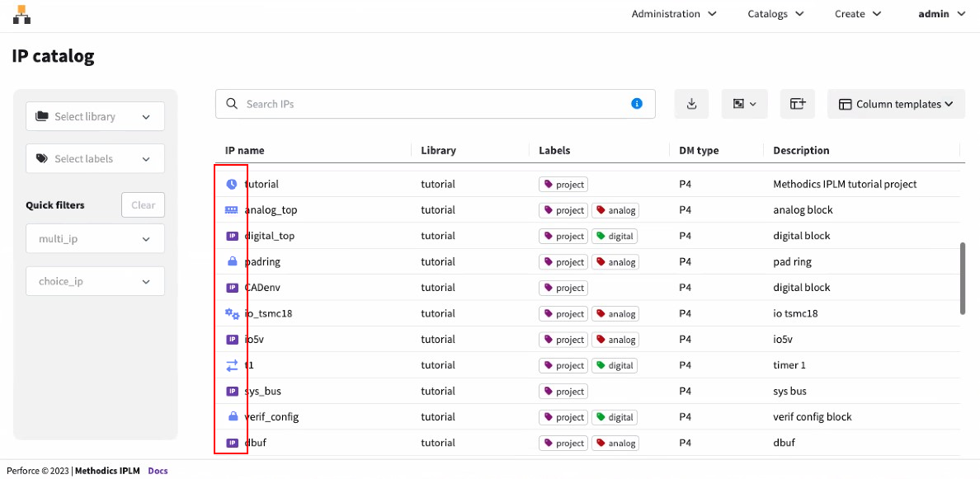Expand the choice_ip quick filter

click(95, 282)
